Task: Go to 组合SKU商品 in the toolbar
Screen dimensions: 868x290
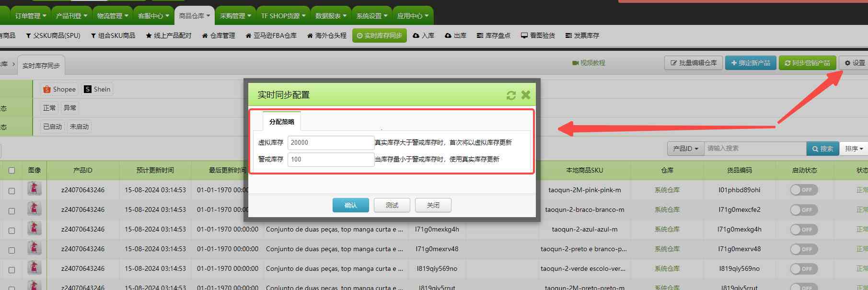Action: pos(113,35)
